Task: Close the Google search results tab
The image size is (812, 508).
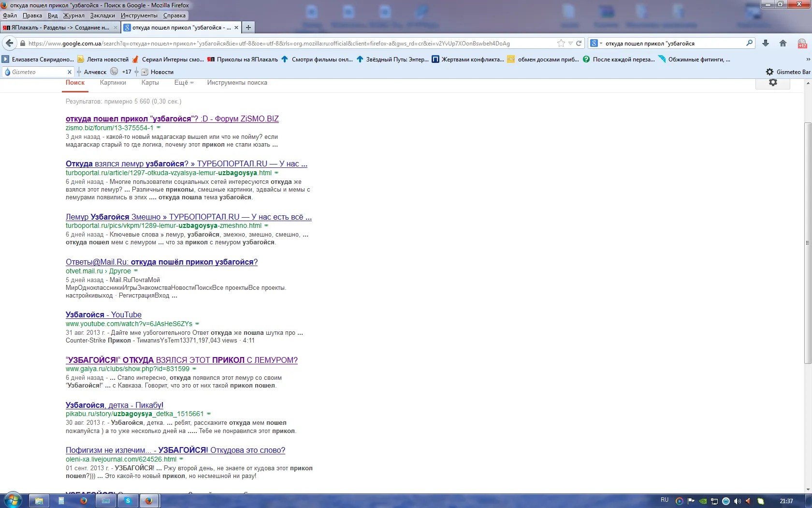Action: pos(236,28)
